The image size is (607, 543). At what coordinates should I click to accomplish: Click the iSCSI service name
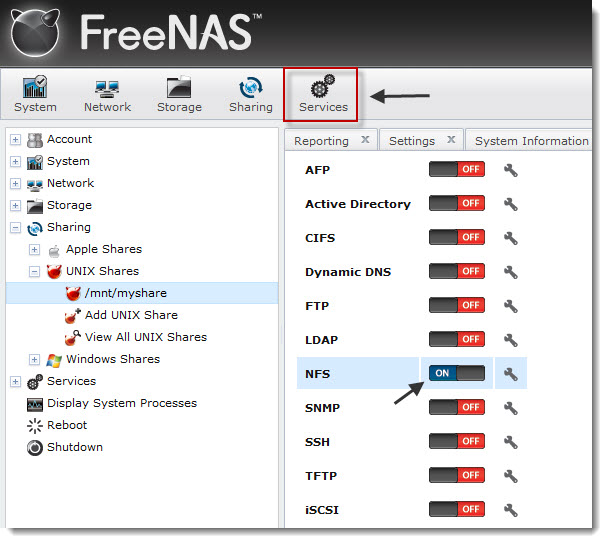322,510
